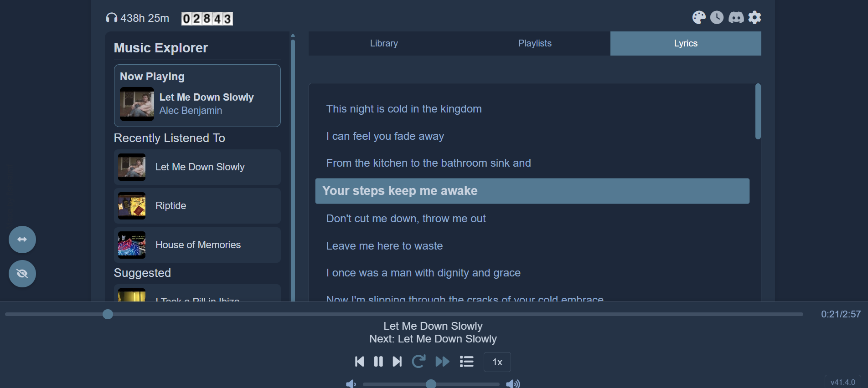
Task: Click the 0:21/2:57 time display
Action: tap(841, 314)
